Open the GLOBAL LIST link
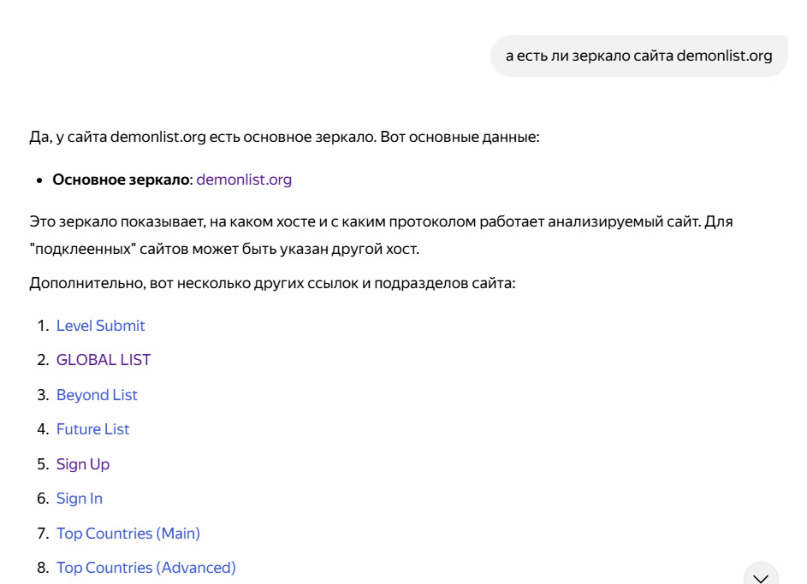 coord(103,360)
